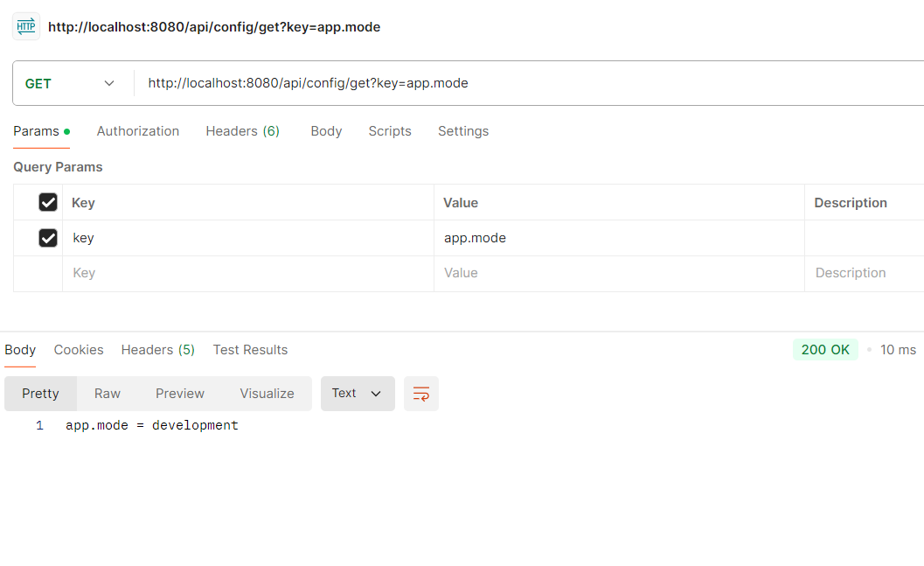This screenshot has width=924, height=566.
Task: Click the HTTP request icon beside the title
Action: click(x=26, y=27)
